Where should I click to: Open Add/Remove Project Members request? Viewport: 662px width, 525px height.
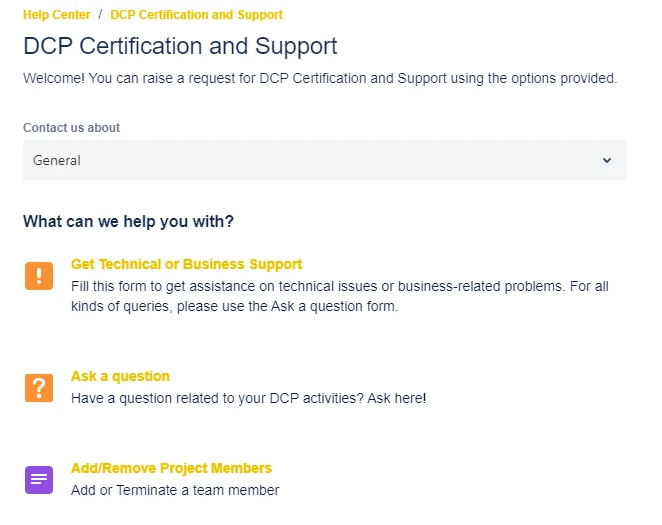click(171, 468)
